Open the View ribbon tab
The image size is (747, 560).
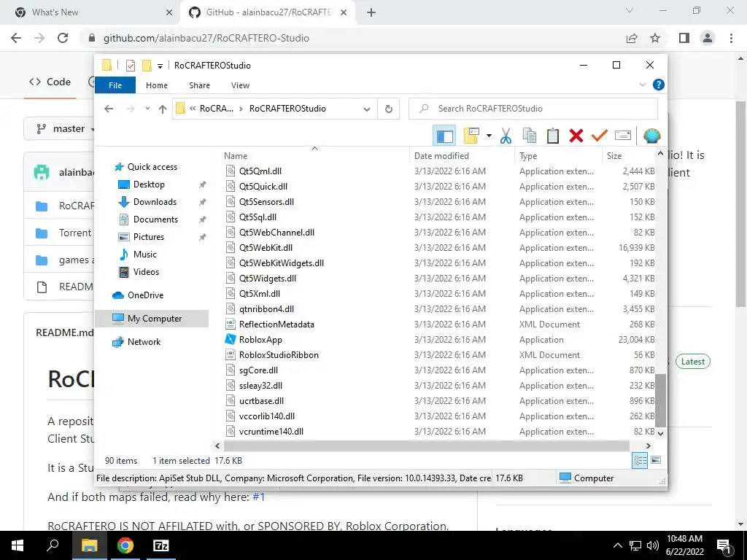coord(240,85)
